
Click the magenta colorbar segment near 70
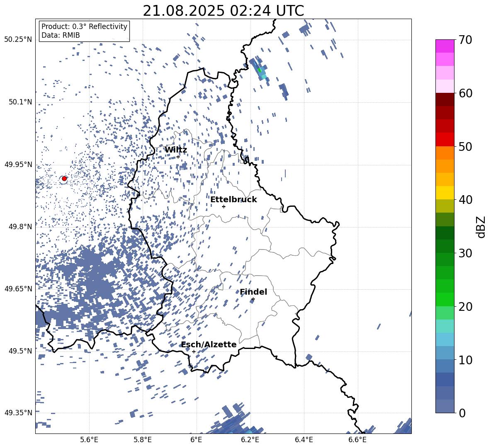click(x=445, y=46)
